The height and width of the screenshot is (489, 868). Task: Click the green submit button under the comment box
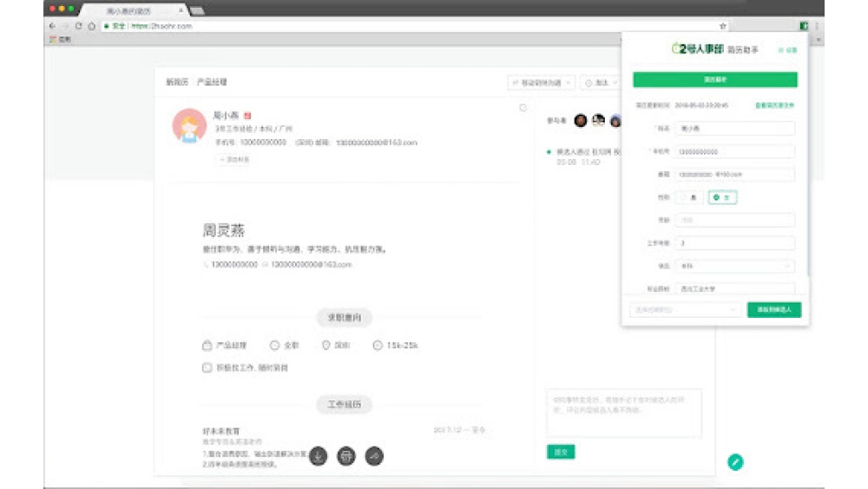561,452
